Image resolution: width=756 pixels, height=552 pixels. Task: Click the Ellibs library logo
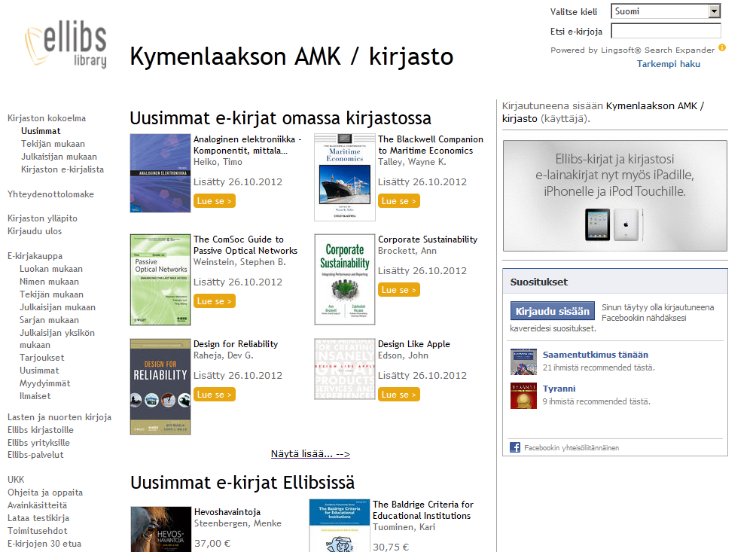pyautogui.click(x=66, y=44)
